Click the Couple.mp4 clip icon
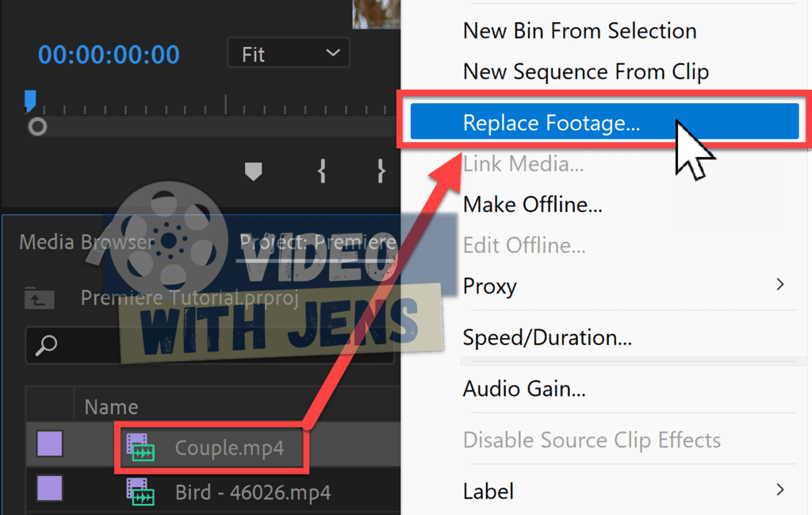 [x=140, y=448]
